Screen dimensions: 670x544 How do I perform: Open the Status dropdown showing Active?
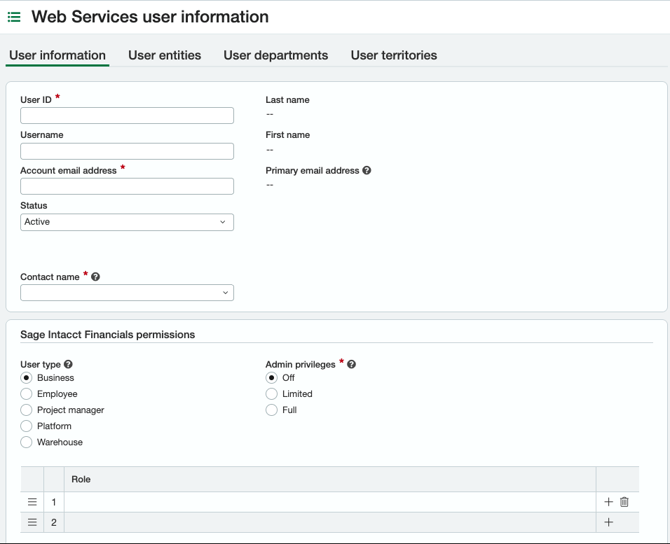[127, 222]
